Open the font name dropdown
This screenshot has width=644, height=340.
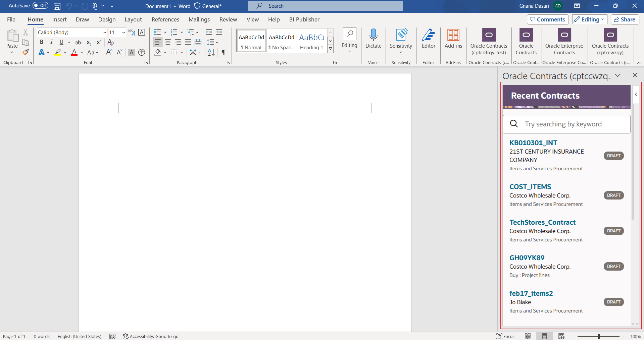coord(104,32)
